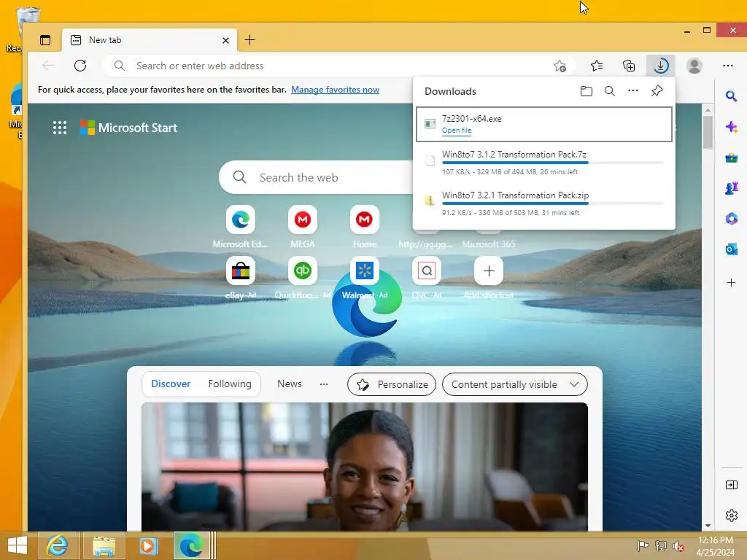Click the page vertical scrollbar thumb
This screenshot has height=560, width=747.
pyautogui.click(x=708, y=132)
